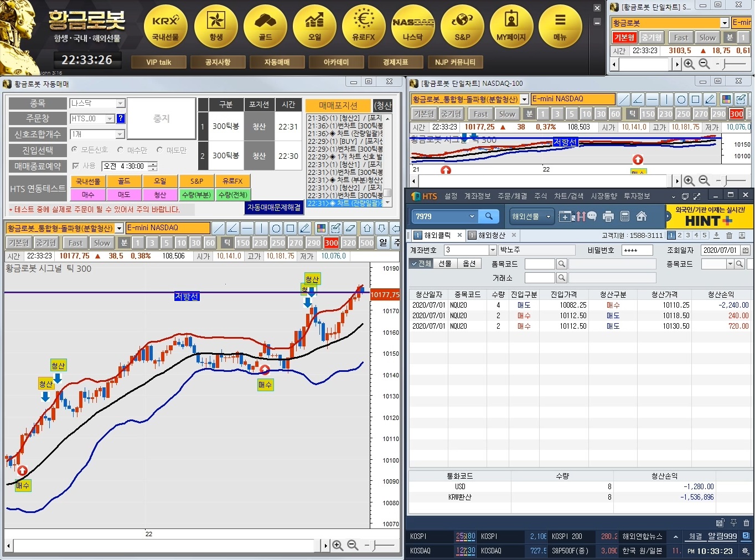
Task: Open the 조회일자 calendar picker
Action: pos(746,250)
